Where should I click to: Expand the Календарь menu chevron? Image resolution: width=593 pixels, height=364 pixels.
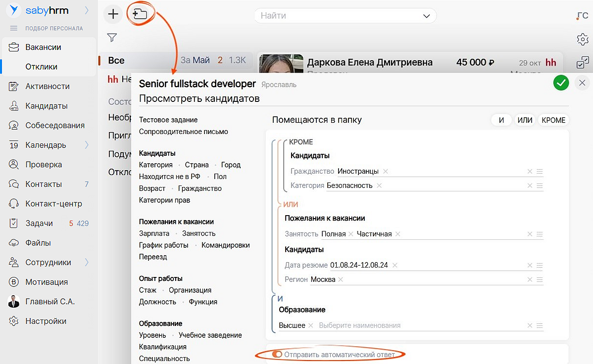tap(87, 145)
